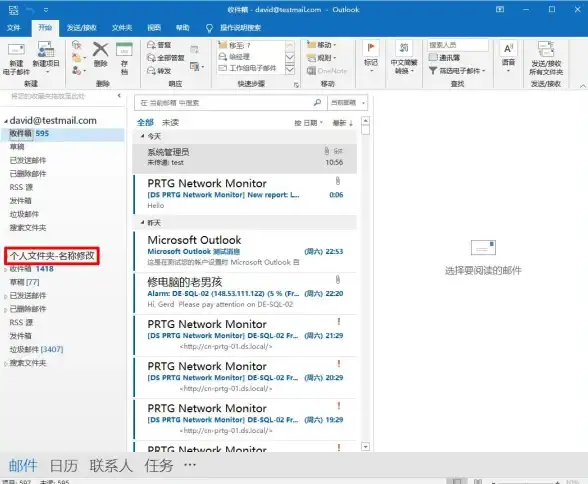This screenshot has height=484, width=588.
Task: Collapse the 昨天 message group
Action: tap(142, 223)
